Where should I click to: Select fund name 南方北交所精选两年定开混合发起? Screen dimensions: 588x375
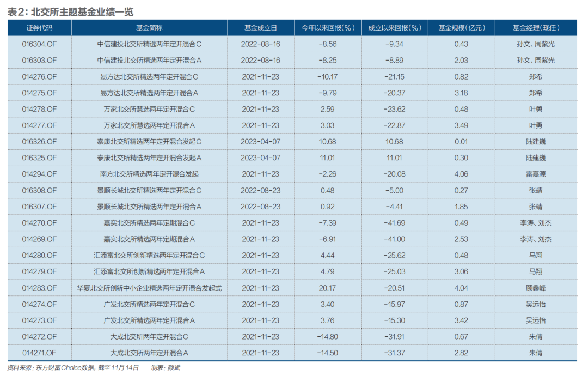(149, 174)
